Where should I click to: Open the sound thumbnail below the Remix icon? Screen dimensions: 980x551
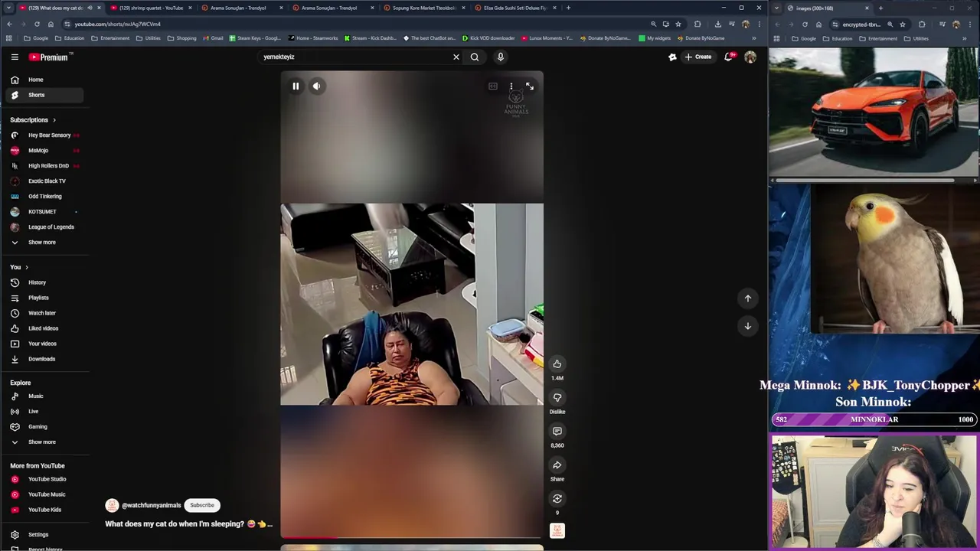coord(557,530)
